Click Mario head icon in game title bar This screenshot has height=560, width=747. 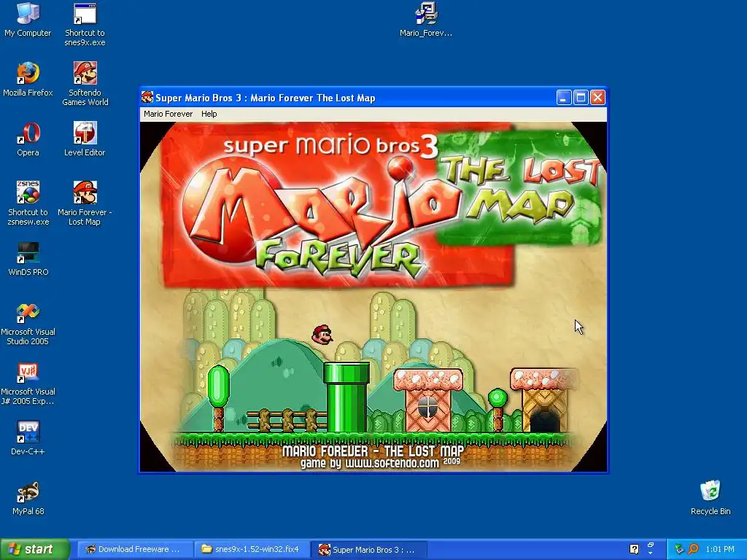tap(147, 98)
